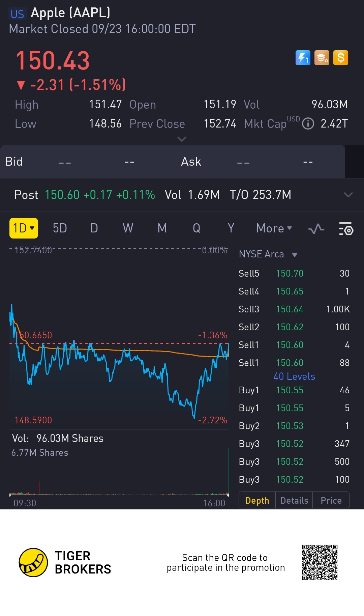Tap the Sell3 150.64 order row
Image resolution: width=364 pixels, height=616 pixels.
point(294,309)
